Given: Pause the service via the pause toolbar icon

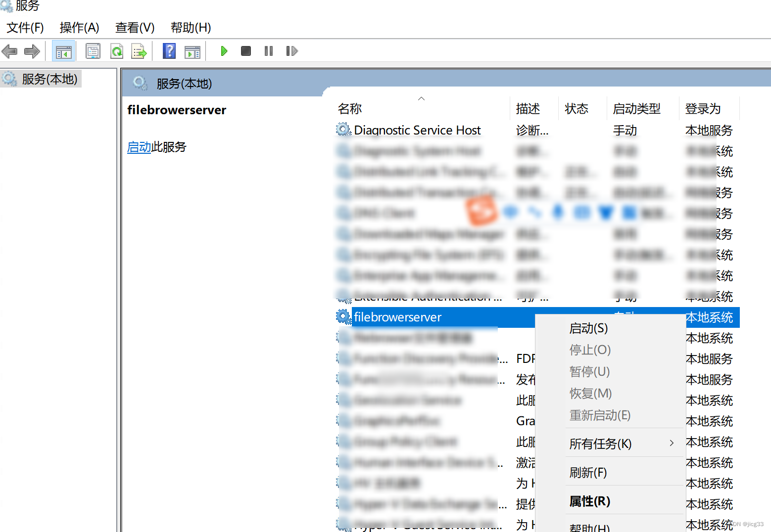Looking at the screenshot, I should tap(268, 51).
